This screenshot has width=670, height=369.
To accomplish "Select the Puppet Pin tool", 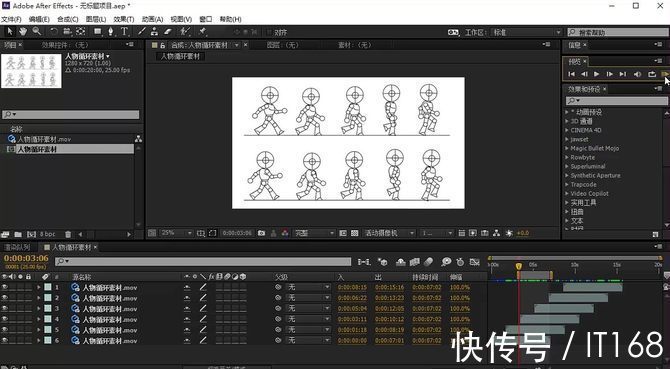I will click(202, 32).
